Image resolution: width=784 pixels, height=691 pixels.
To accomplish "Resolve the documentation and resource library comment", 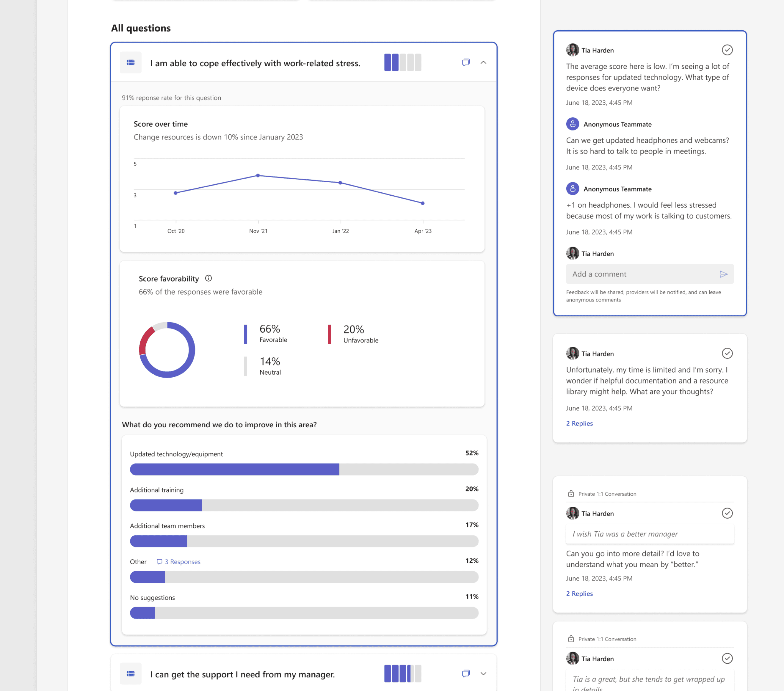I will (727, 354).
